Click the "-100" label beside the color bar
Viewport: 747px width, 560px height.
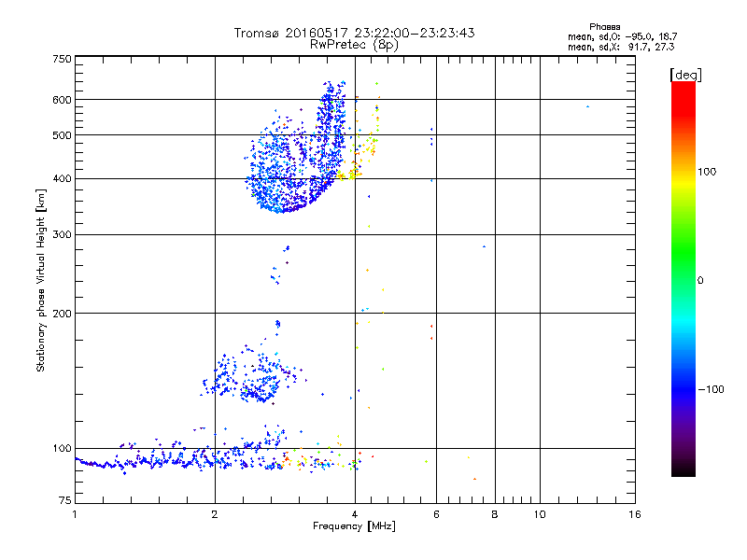point(711,389)
